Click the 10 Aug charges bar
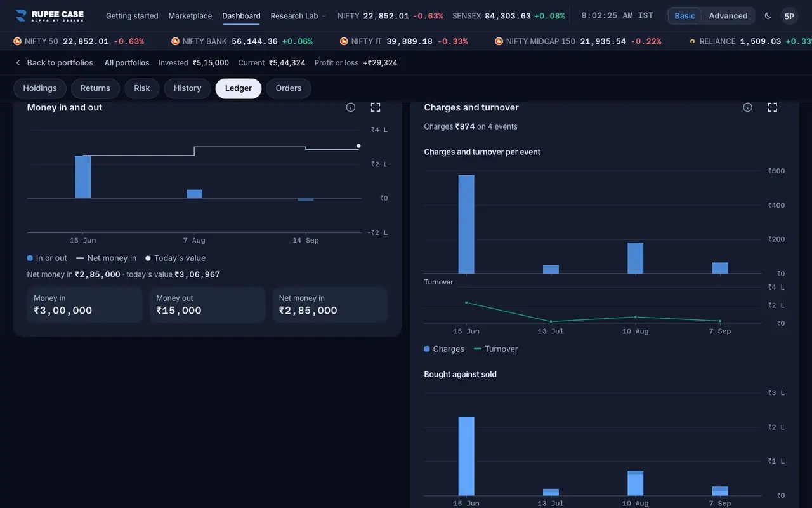Viewport: 812px width, 508px height. click(636, 258)
